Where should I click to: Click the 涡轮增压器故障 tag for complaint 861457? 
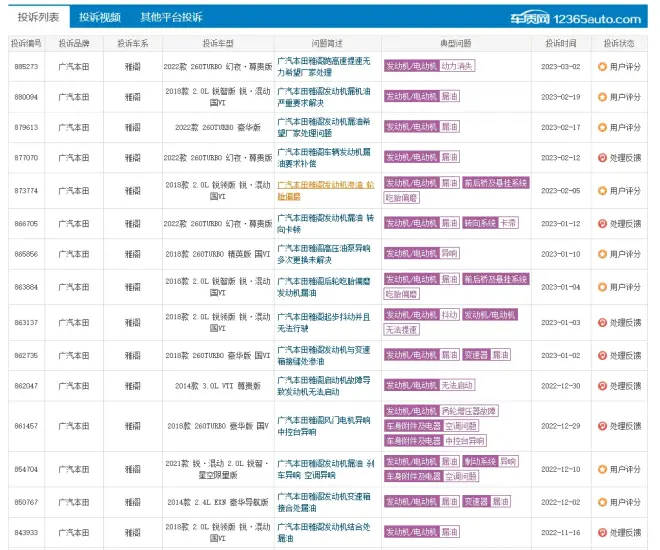tap(468, 411)
